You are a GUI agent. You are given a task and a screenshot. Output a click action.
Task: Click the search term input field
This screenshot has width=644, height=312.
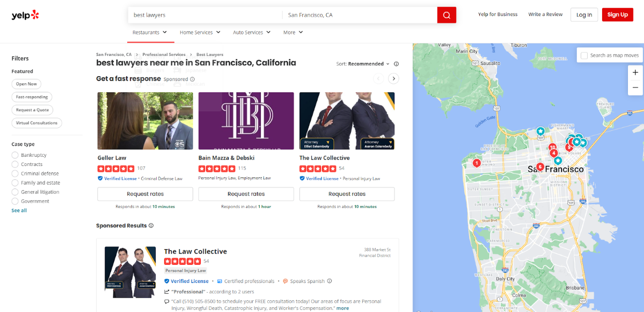tap(205, 15)
